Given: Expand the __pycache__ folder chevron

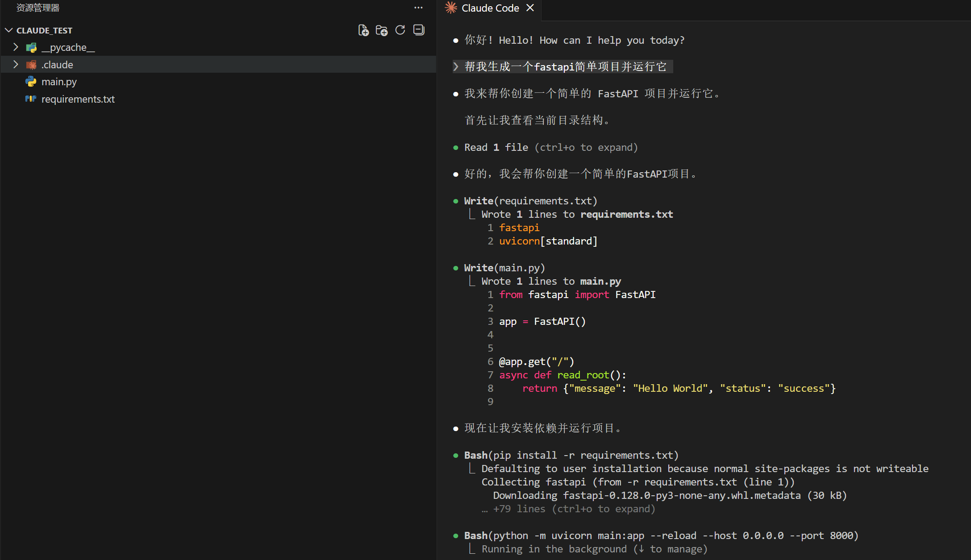Looking at the screenshot, I should [x=16, y=47].
